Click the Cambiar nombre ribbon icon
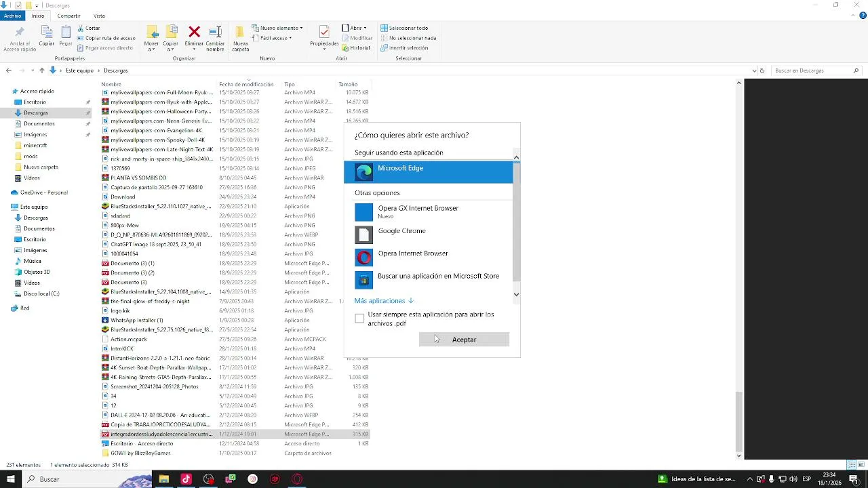Image resolution: width=868 pixels, height=488 pixels. click(x=215, y=32)
